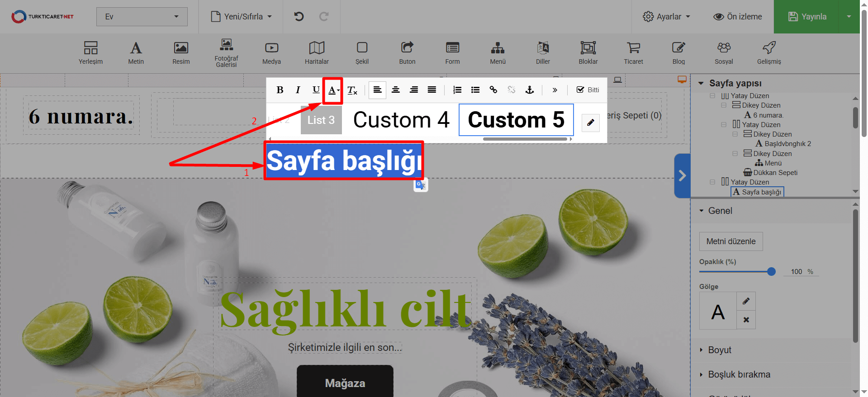The width and height of the screenshot is (868, 397).
Task: Open the Ev page dropdown
Action: pos(142,17)
